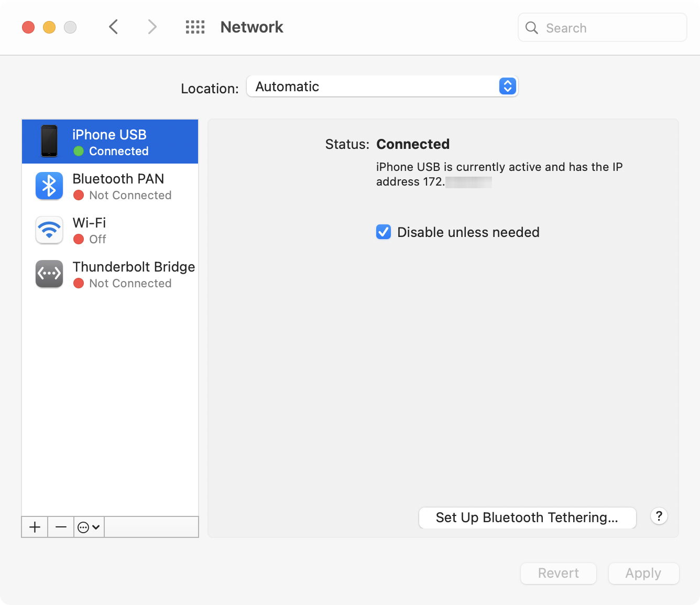Add a new network service with plus
Viewport: 700px width, 605px height.
[35, 527]
